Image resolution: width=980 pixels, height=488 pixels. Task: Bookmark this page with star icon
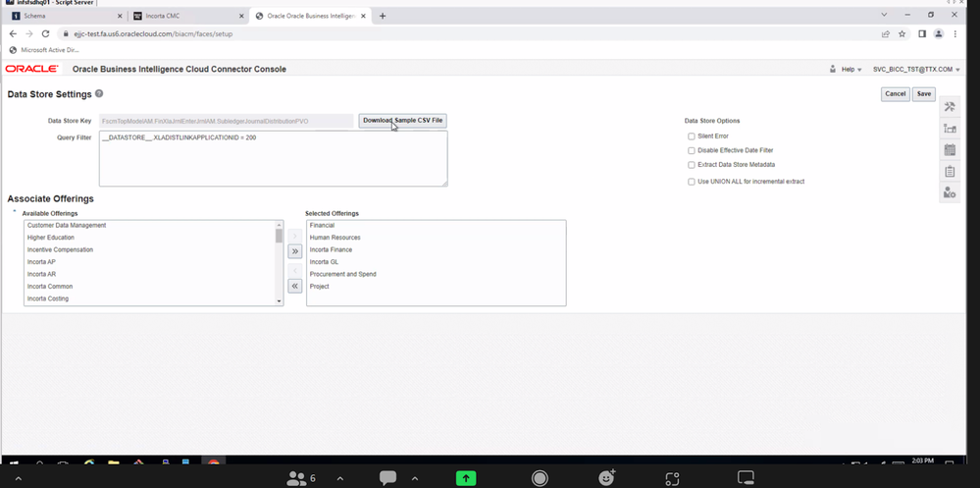[902, 33]
